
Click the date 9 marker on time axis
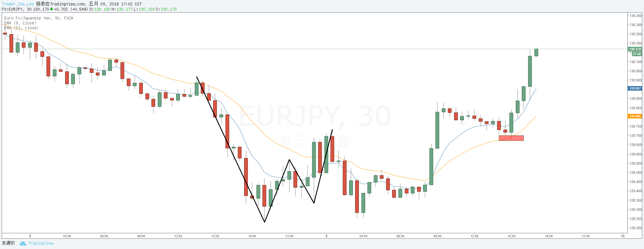click(x=326, y=236)
